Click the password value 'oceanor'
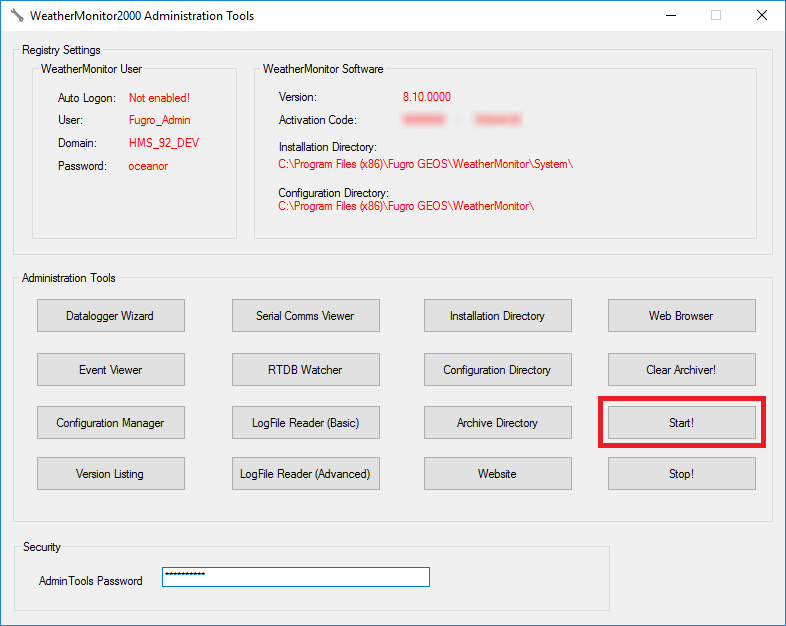 tap(148, 166)
